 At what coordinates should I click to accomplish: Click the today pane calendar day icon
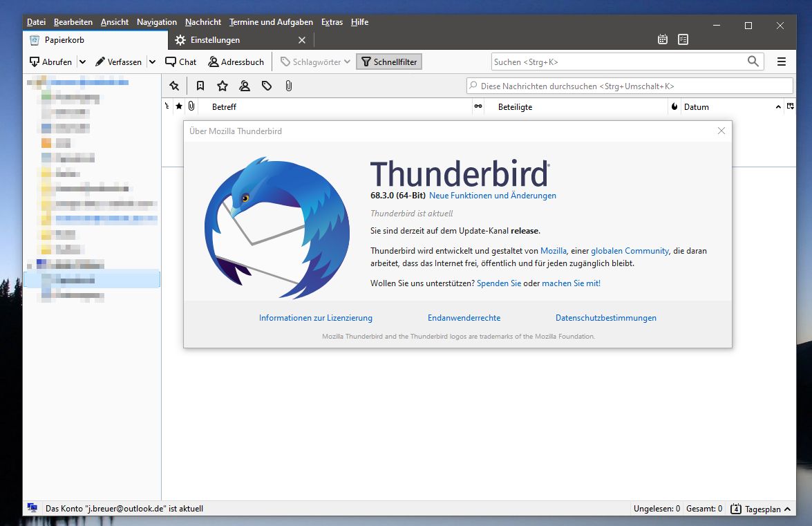(x=736, y=509)
